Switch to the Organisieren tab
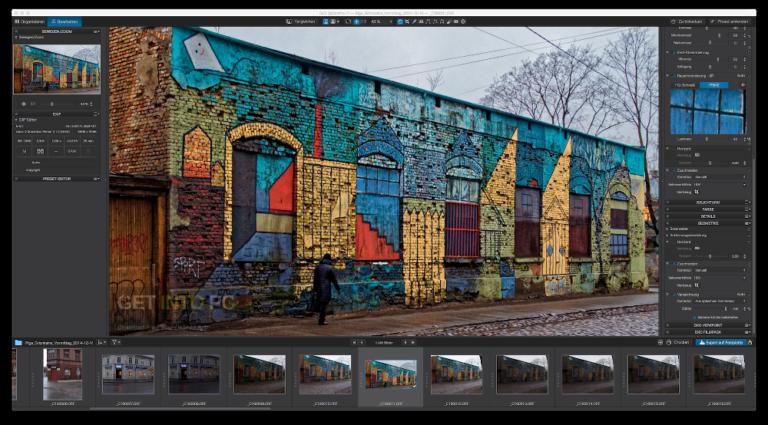This screenshot has width=768, height=425. tap(30, 21)
